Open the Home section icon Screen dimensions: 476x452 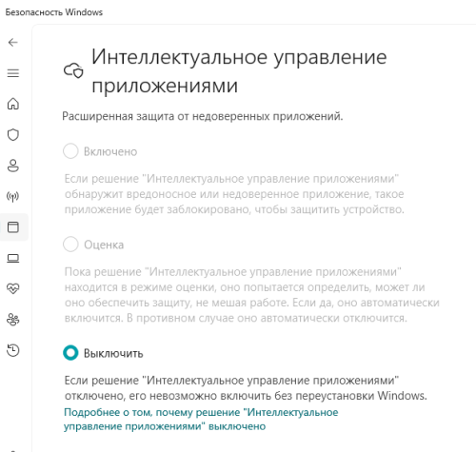13,104
